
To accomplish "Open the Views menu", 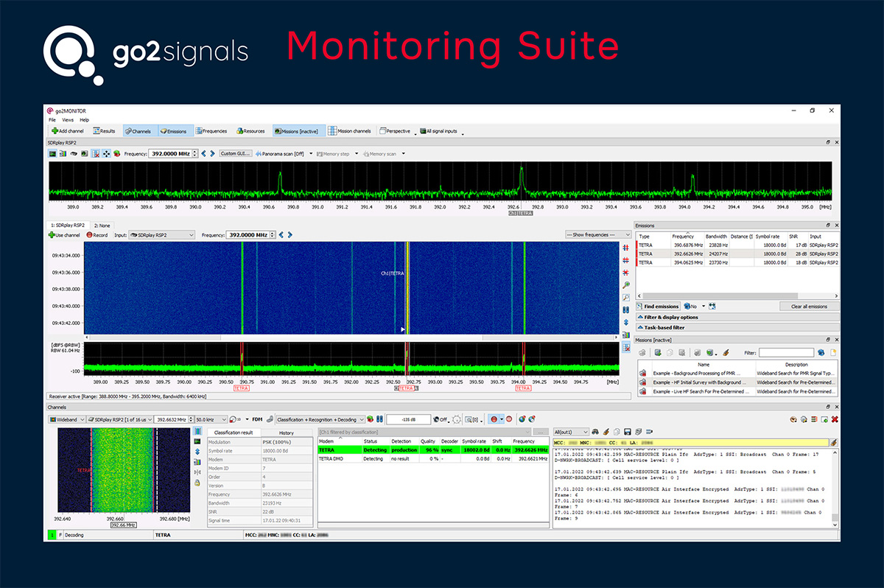I will point(68,119).
